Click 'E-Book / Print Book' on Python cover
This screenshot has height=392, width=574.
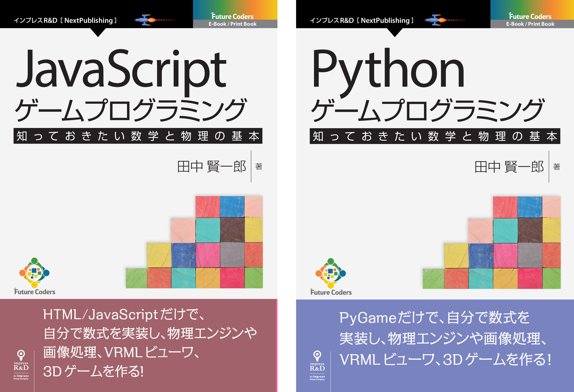(530, 24)
